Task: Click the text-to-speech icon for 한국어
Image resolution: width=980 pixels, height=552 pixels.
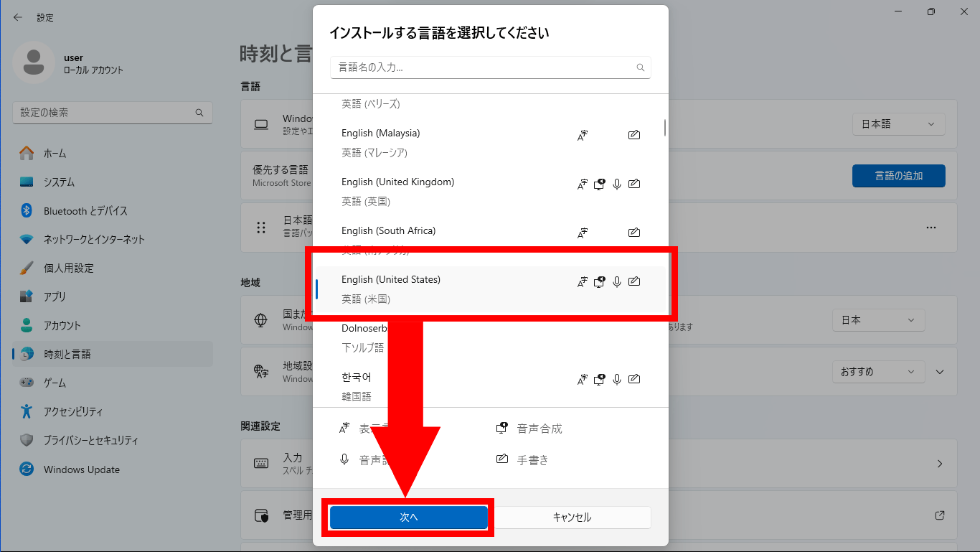Action: tap(600, 379)
